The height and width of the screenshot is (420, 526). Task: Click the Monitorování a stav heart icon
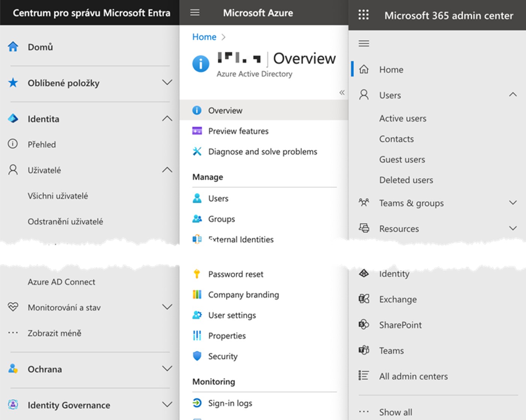(x=13, y=307)
